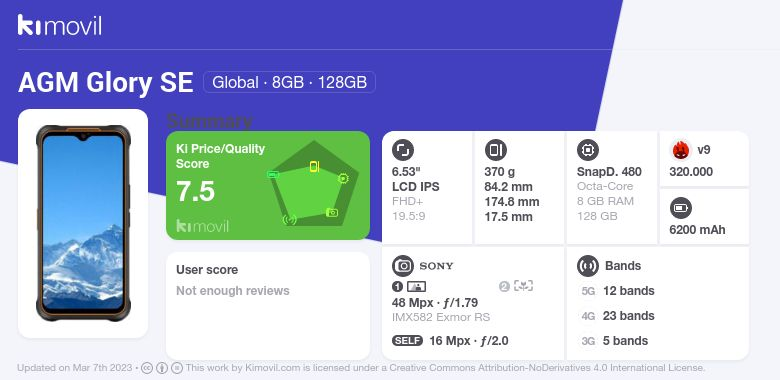Click the User score panel
This screenshot has height=380, width=780.
(x=268, y=305)
